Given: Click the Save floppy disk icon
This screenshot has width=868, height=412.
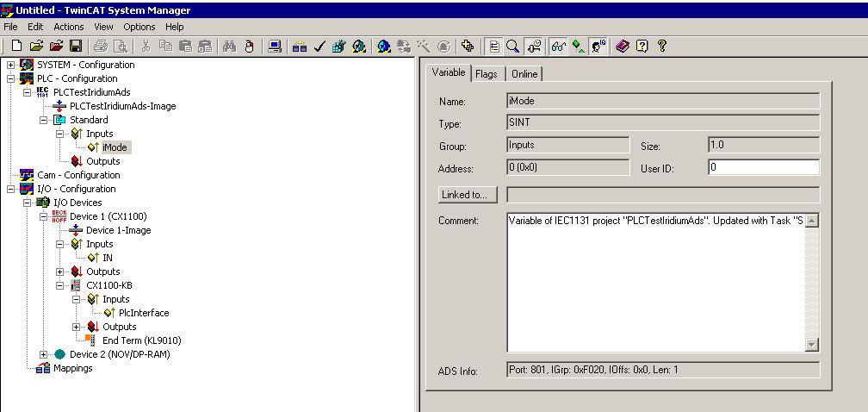Looking at the screenshot, I should [x=76, y=47].
